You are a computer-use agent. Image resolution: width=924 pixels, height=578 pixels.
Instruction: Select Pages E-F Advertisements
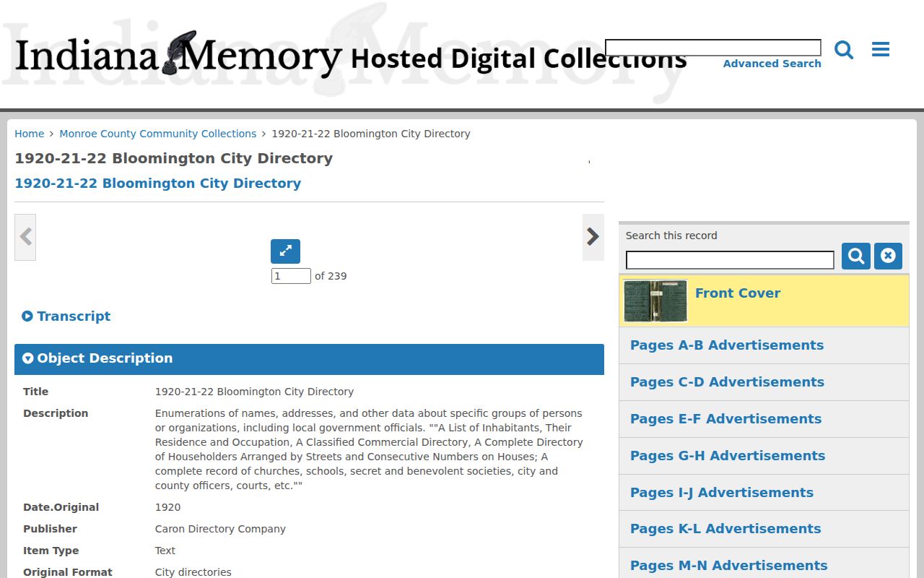(x=764, y=419)
